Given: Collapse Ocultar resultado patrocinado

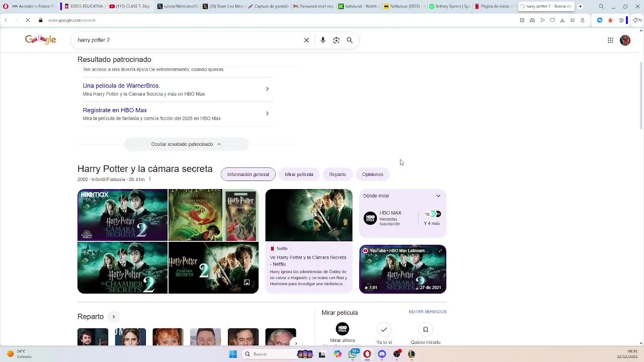Looking at the screenshot, I should click(186, 144).
